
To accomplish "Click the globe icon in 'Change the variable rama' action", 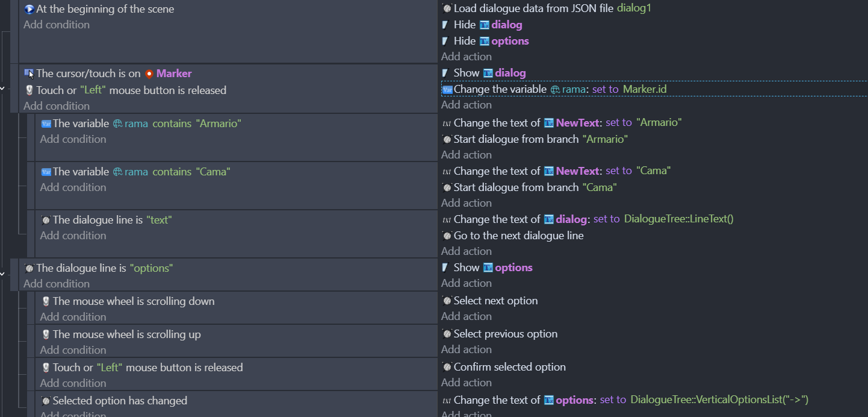I will [x=556, y=89].
